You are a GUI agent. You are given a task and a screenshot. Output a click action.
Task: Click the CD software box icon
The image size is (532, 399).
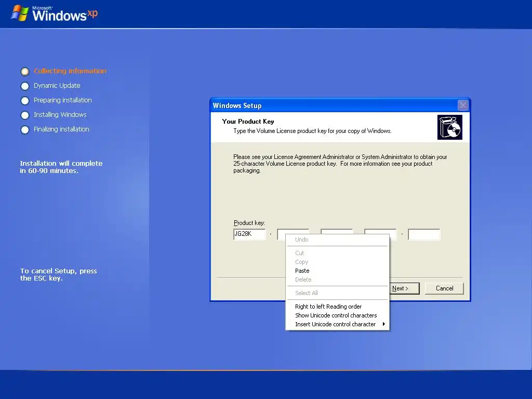(x=449, y=127)
